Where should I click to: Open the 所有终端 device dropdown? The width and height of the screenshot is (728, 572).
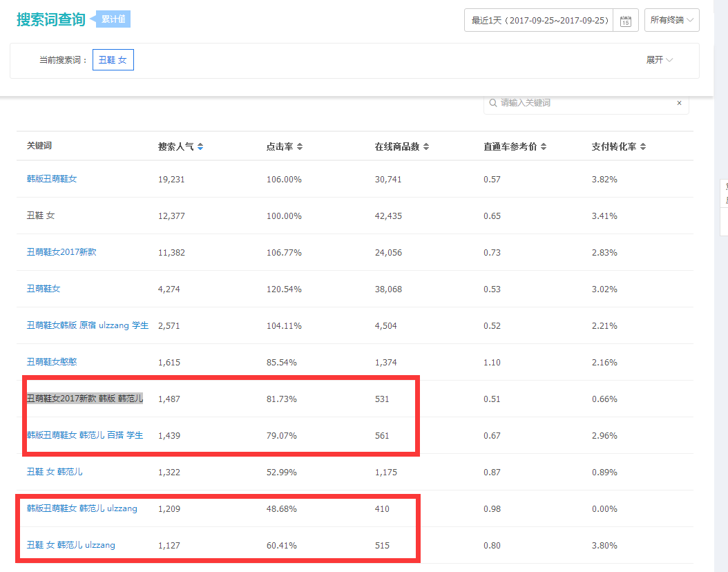pyautogui.click(x=672, y=20)
